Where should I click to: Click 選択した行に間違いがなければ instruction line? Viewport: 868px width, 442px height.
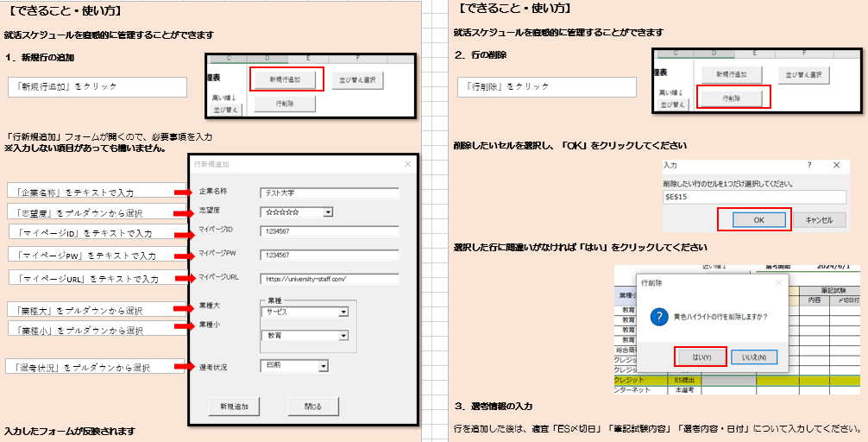tap(580, 247)
